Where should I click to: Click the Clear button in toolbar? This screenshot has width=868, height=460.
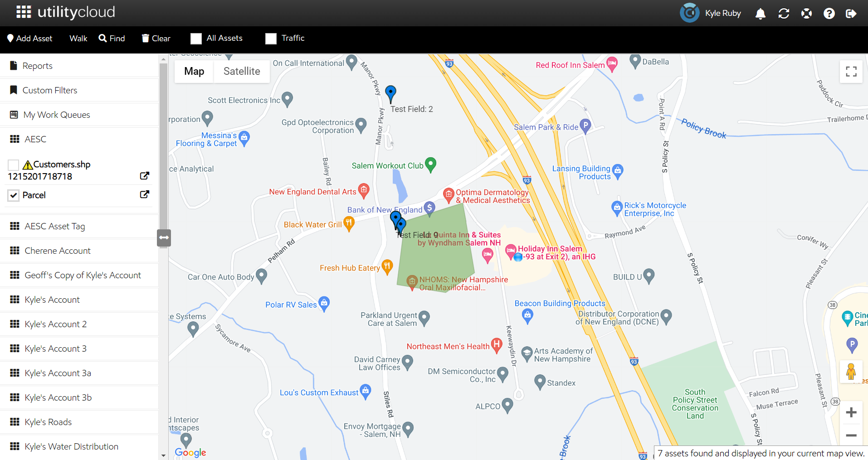click(156, 39)
